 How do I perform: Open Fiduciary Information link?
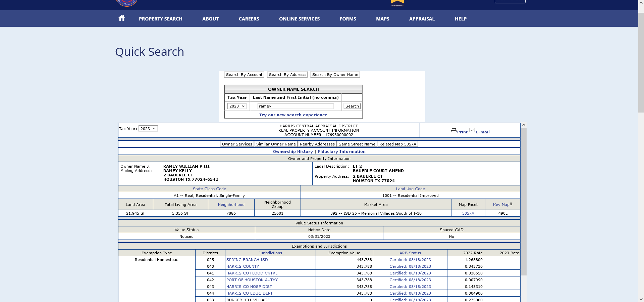click(341, 152)
